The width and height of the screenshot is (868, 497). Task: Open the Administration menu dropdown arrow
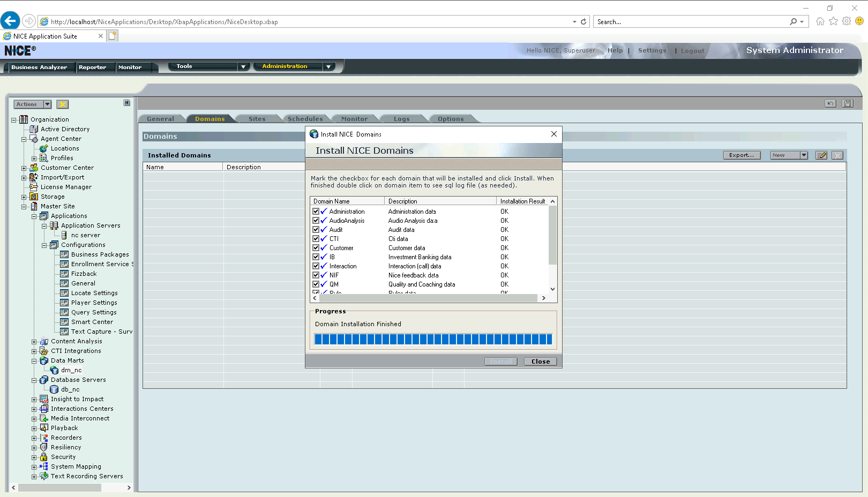[x=328, y=66]
